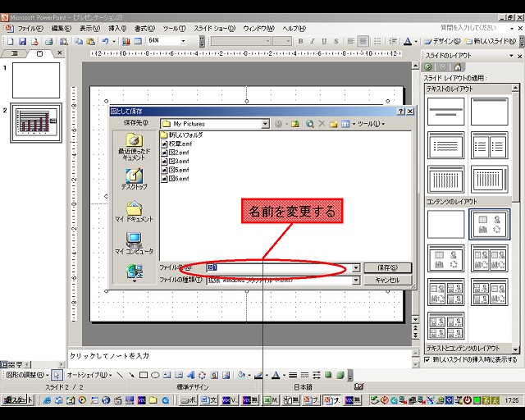Select 最近使ったドキュメント in places bar
The image size is (525, 420).
tap(134, 147)
